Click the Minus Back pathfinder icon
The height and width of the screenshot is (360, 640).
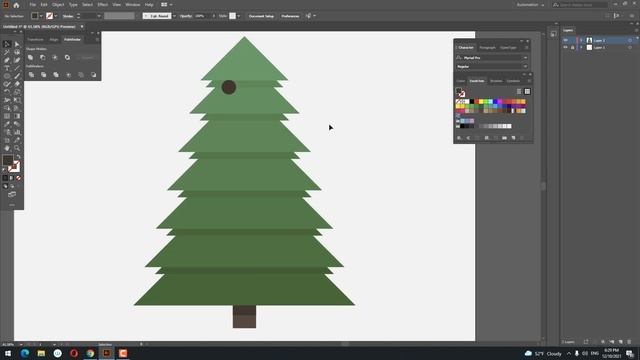93,75
